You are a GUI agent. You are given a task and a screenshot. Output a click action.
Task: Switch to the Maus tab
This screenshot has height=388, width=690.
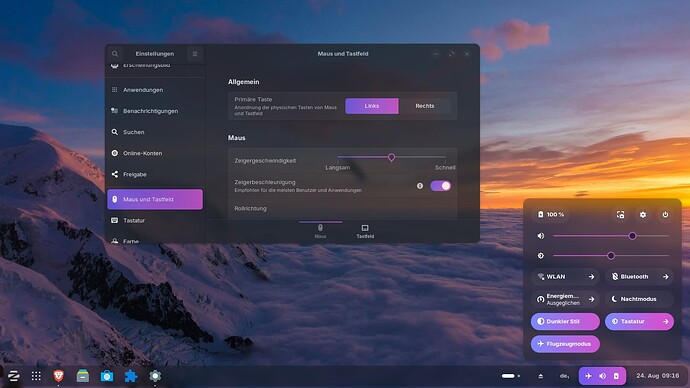click(x=320, y=231)
